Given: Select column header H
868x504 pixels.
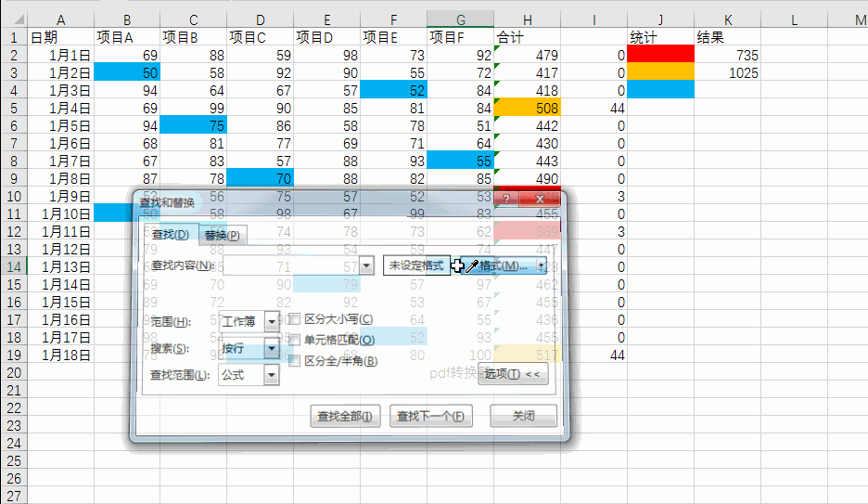Looking at the screenshot, I should pyautogui.click(x=528, y=19).
